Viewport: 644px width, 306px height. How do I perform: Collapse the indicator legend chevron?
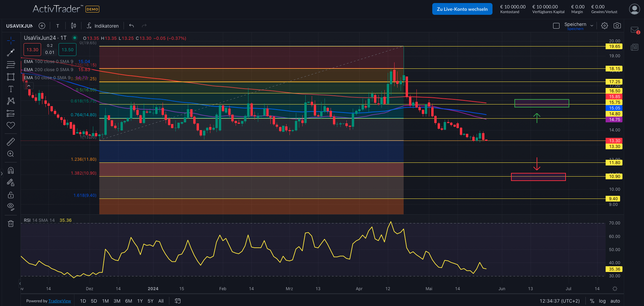[29, 86]
